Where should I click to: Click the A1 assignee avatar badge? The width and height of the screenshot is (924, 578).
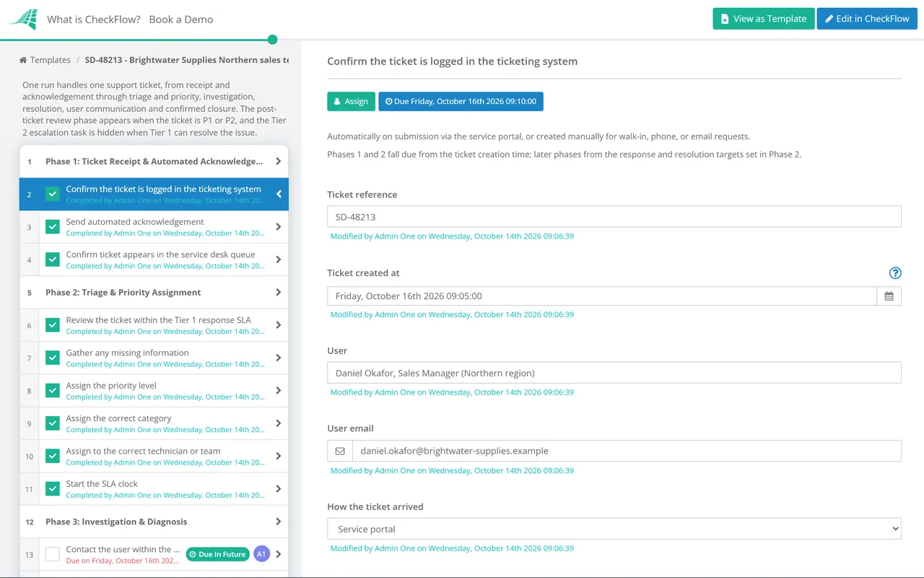261,554
